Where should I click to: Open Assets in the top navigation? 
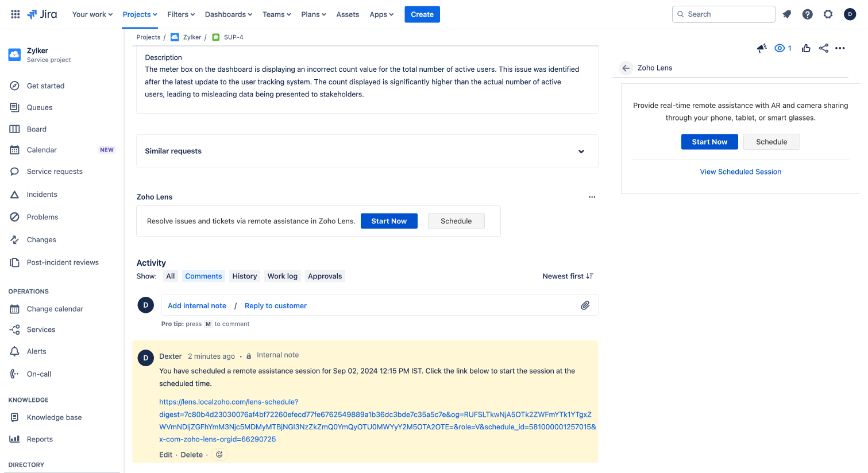[x=348, y=14]
